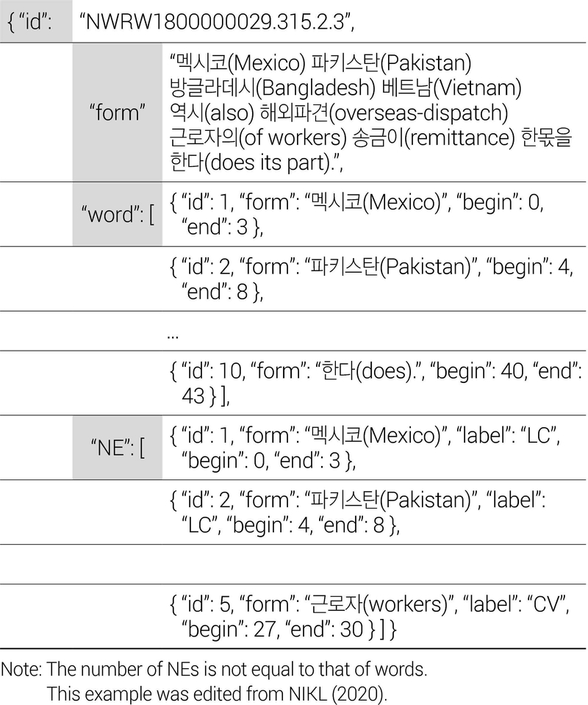Click the word entry with begin 0

356,214
